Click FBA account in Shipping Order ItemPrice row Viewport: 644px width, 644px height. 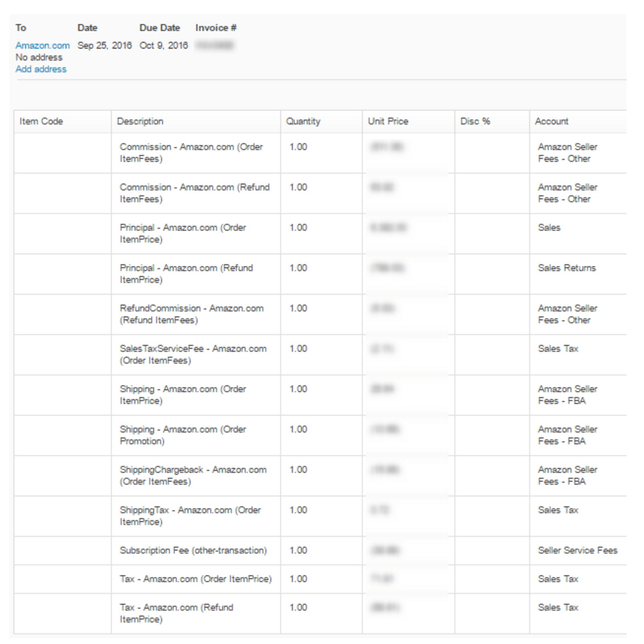(578, 395)
